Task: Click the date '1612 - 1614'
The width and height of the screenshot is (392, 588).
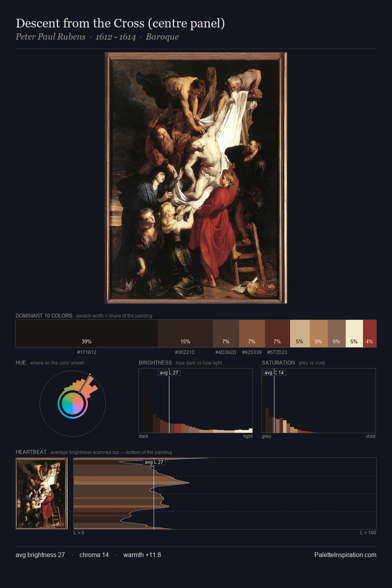Action: pyautogui.click(x=116, y=37)
